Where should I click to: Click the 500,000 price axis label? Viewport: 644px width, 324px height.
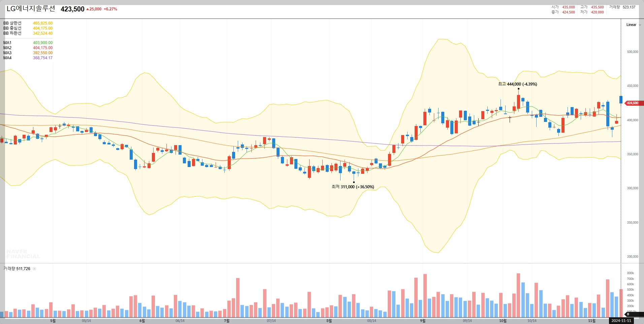click(x=632, y=52)
